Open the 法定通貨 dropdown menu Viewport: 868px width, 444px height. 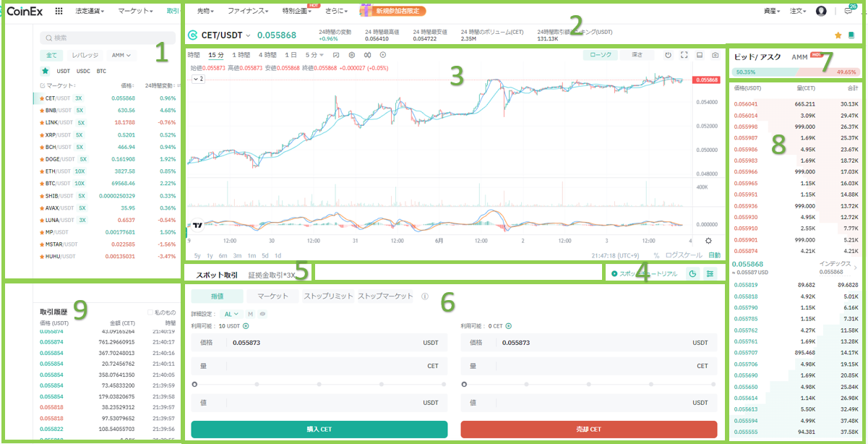(90, 12)
